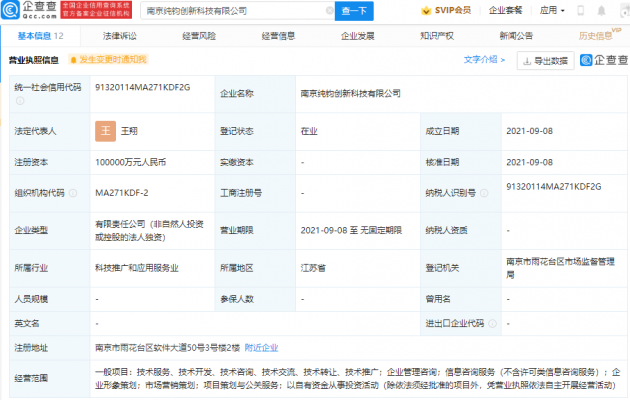Screen dimensions: 630x400
Task: Open the 历史信息 VIP tab
Action: tap(596, 35)
